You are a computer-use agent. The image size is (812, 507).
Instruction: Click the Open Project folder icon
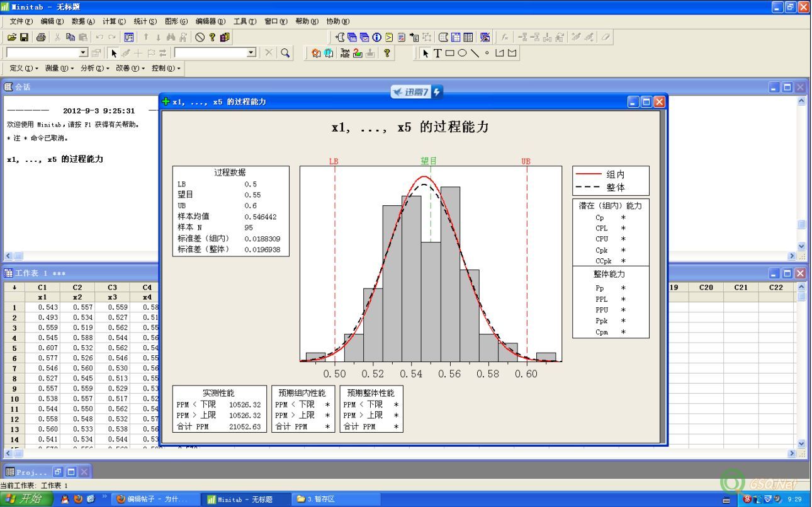pyautogui.click(x=12, y=37)
